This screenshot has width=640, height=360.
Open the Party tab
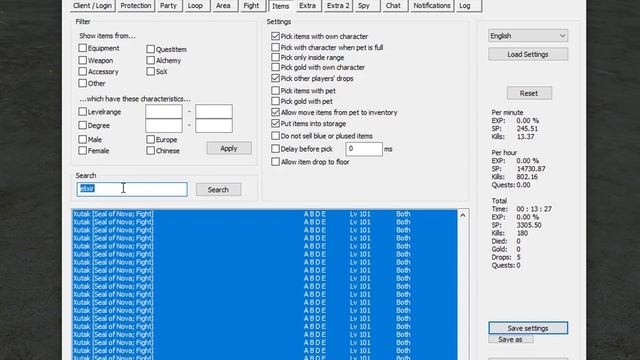coord(169,6)
